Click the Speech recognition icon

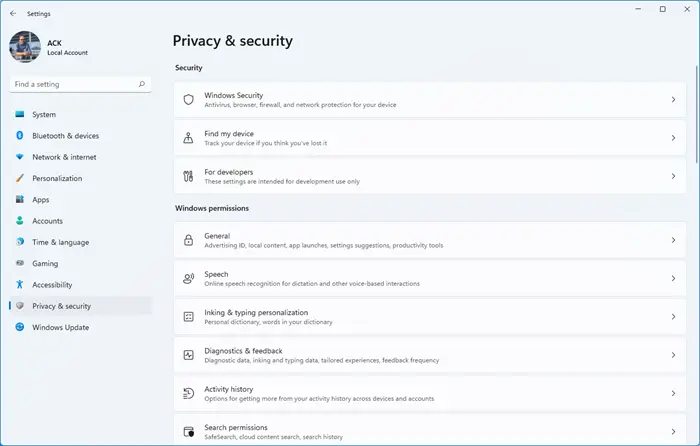tap(188, 279)
